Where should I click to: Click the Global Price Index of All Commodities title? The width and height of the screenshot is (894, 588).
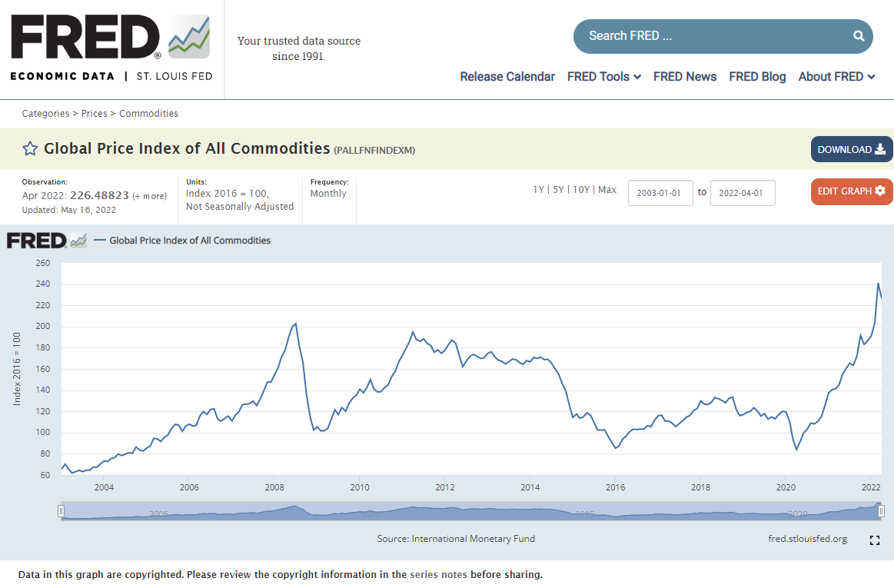[x=187, y=148]
